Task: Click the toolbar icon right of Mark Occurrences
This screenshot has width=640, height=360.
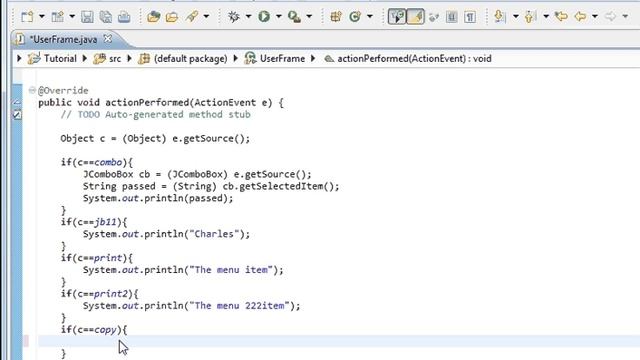Action: click(x=433, y=17)
